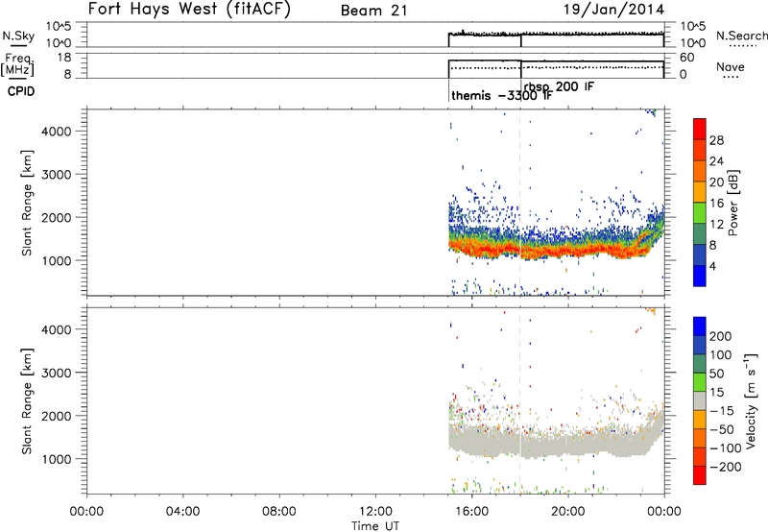Click the 100 label on the velocity color bar
Image resolution: width=768 pixels, height=532 pixels.
(x=720, y=355)
